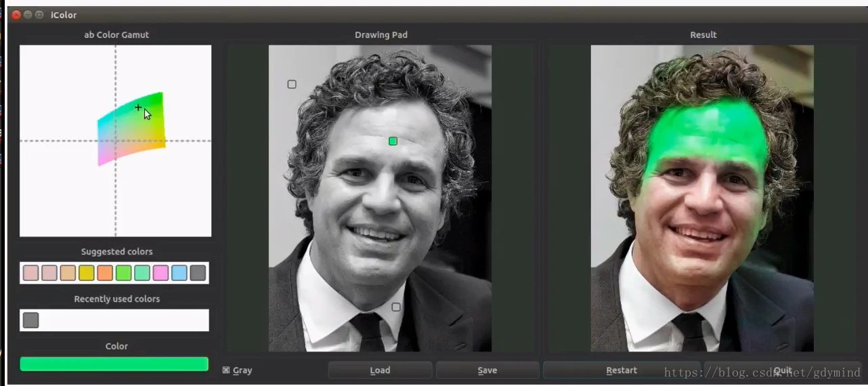Screen dimensions: 868x386
Task: Choose the light blue suggested color swatch
Action: pos(179,273)
